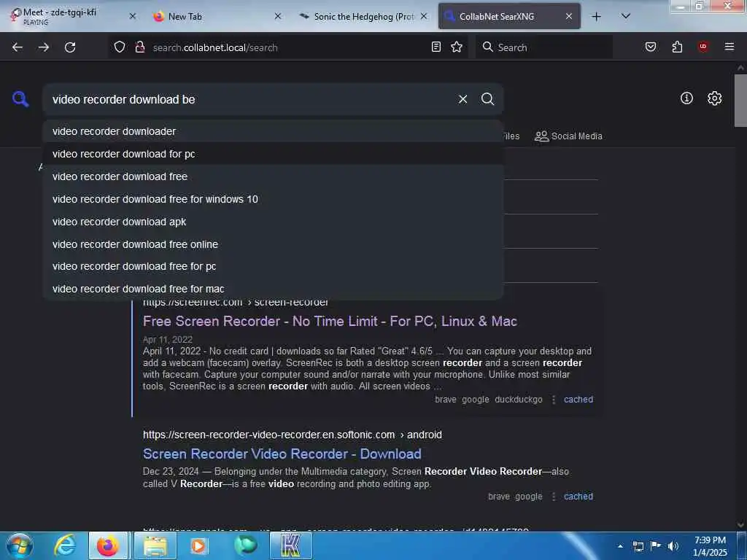747x560 pixels.
Task: Choose suggestion "video recorder download for pc"
Action: [273, 154]
